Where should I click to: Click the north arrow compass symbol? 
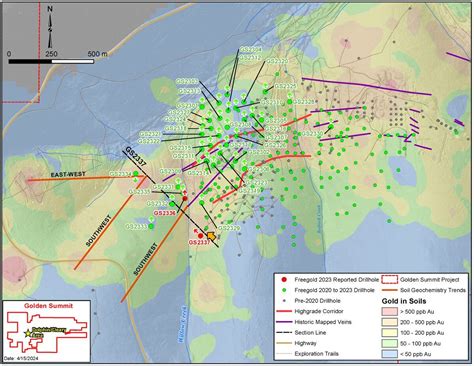click(x=50, y=27)
